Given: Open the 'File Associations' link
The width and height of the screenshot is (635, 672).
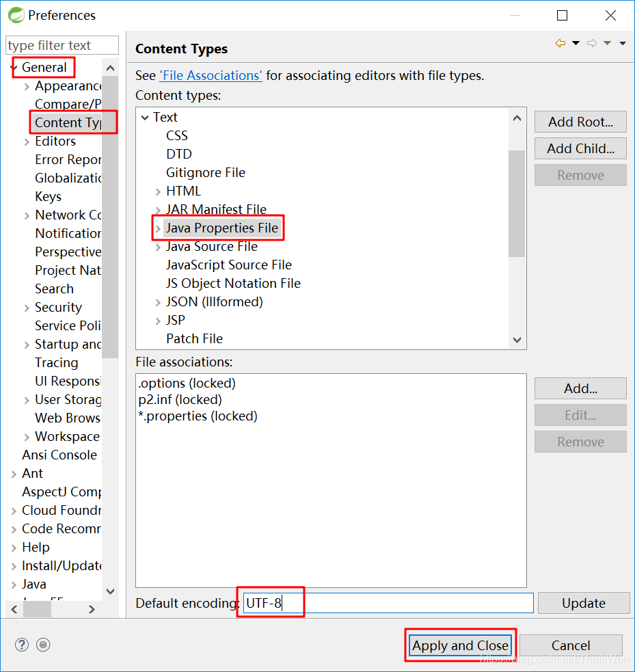Looking at the screenshot, I should point(211,75).
